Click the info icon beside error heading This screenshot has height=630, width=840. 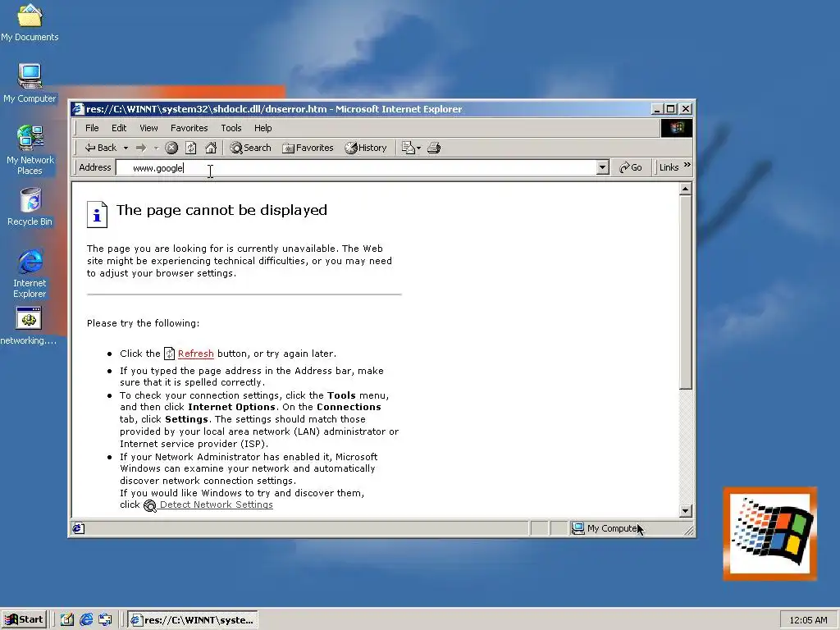pos(97,214)
